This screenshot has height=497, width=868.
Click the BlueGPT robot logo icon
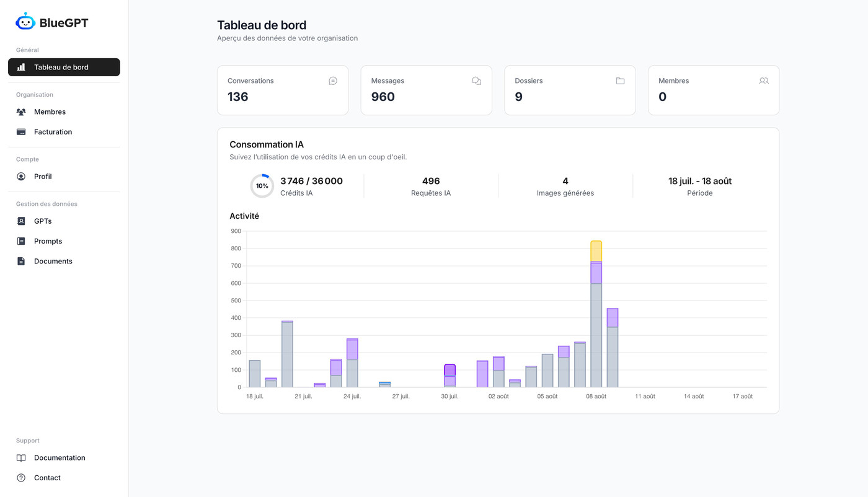[x=25, y=21]
